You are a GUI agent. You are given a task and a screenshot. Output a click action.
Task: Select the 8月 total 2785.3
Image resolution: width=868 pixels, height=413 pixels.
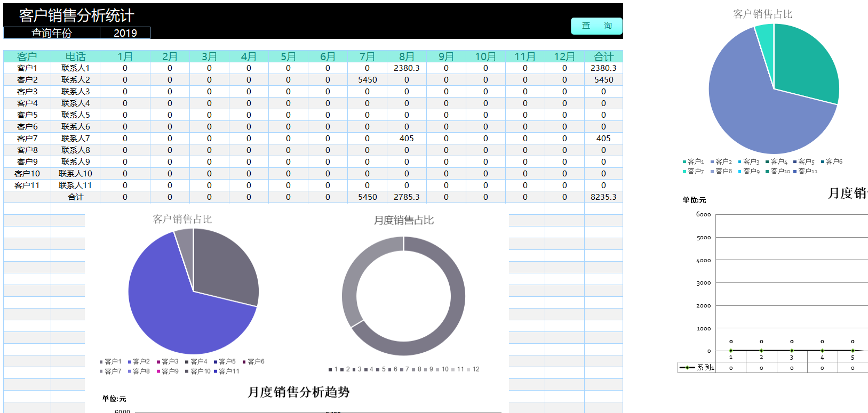(407, 197)
